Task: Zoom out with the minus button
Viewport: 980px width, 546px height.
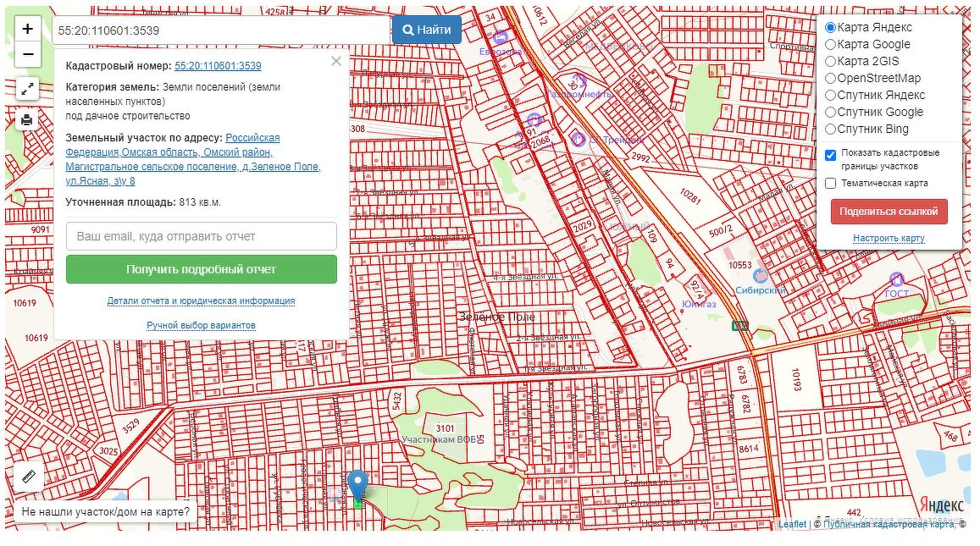Action: (27, 55)
